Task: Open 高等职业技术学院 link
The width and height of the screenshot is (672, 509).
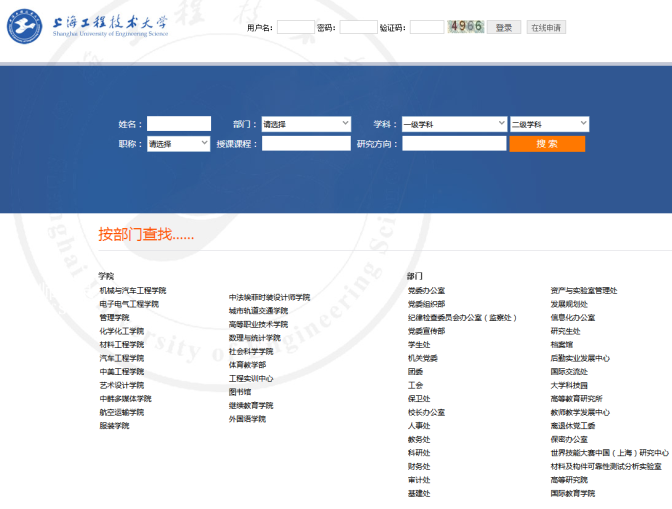Action: coord(258,324)
